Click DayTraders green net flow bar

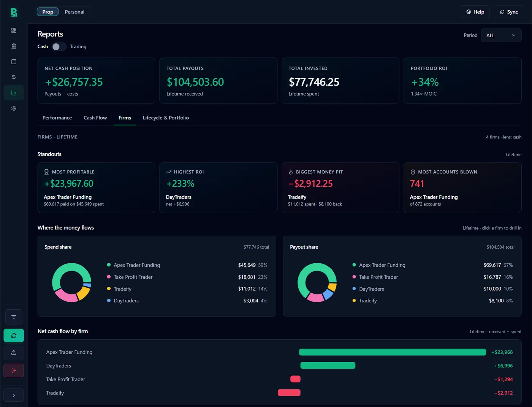click(x=328, y=366)
